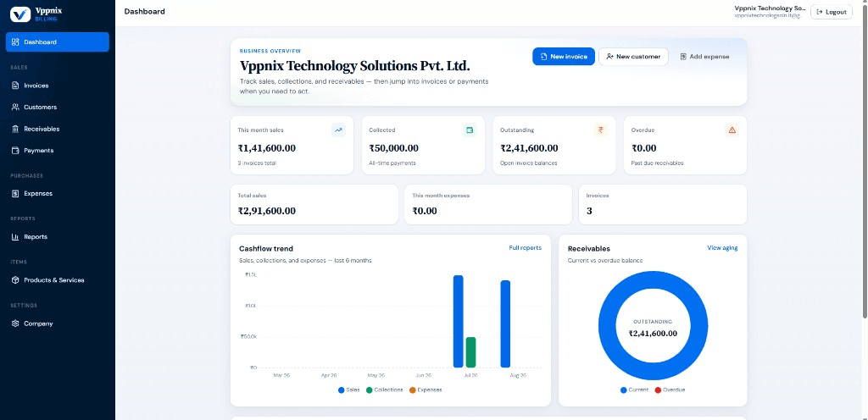Open Invoices from the sidebar

pos(58,86)
